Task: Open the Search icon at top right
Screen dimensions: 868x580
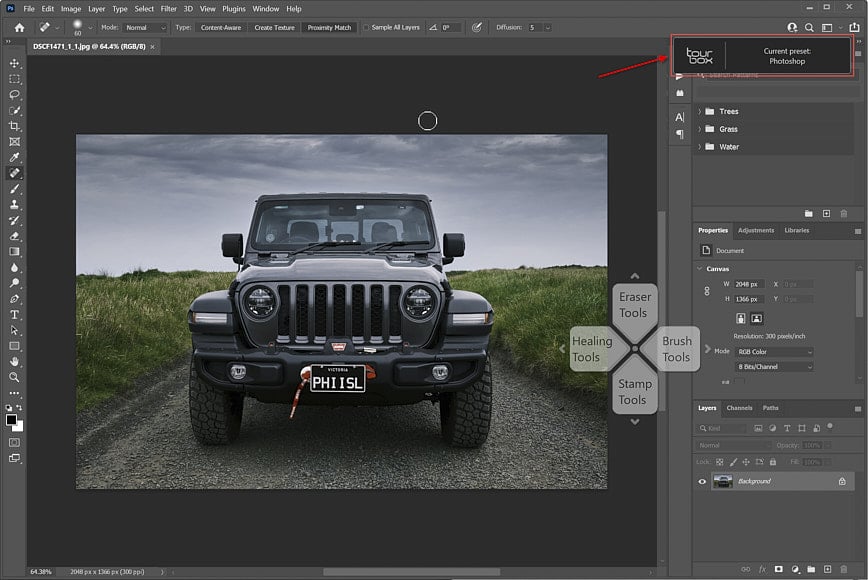Action: [809, 27]
